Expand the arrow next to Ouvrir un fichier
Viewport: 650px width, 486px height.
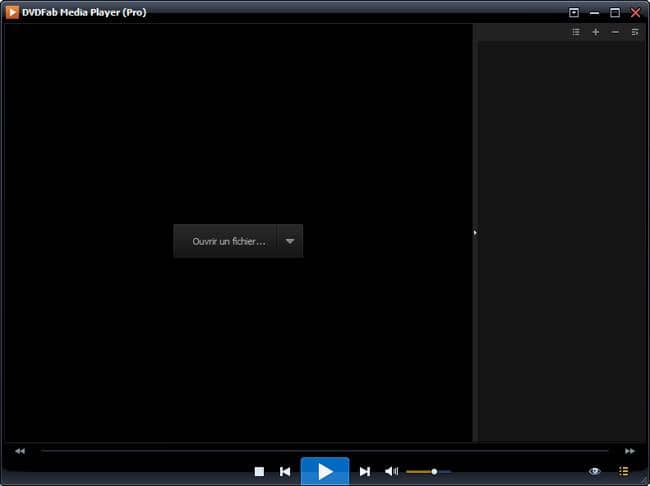[290, 241]
